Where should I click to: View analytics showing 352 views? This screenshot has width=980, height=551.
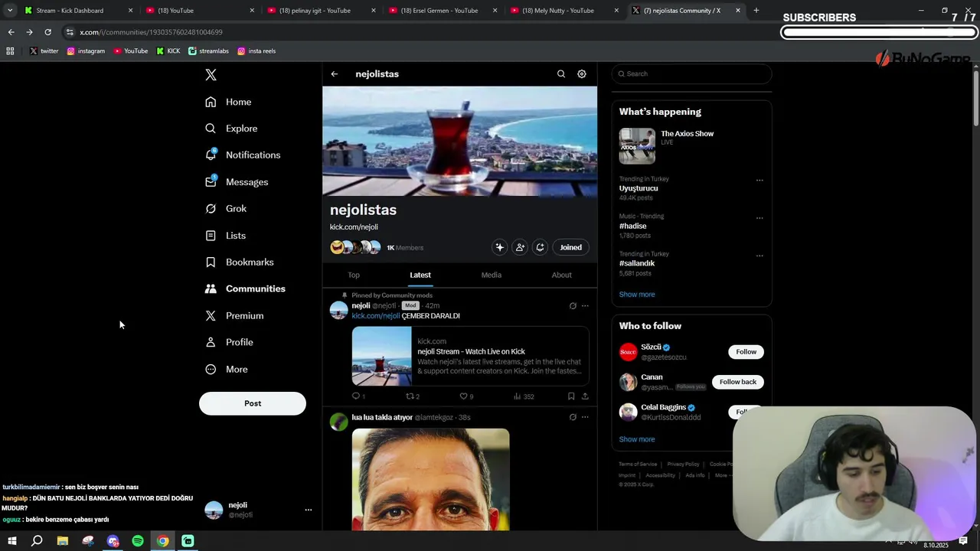coord(524,396)
